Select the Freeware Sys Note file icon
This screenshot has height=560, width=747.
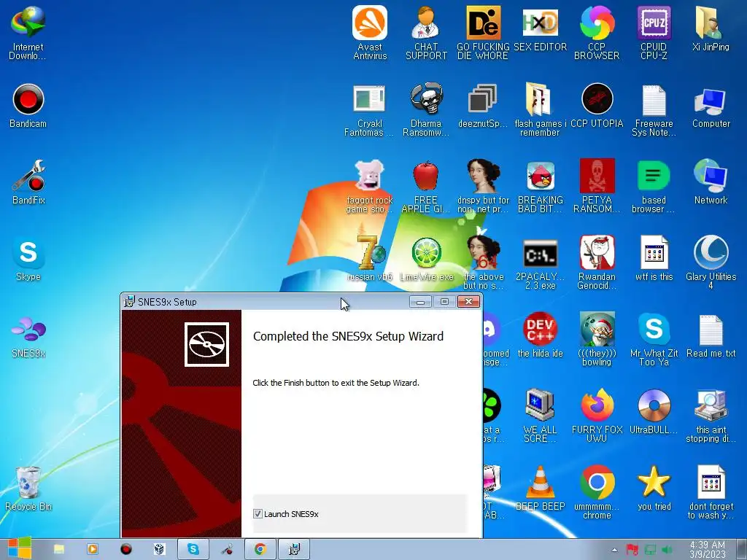[x=654, y=109]
